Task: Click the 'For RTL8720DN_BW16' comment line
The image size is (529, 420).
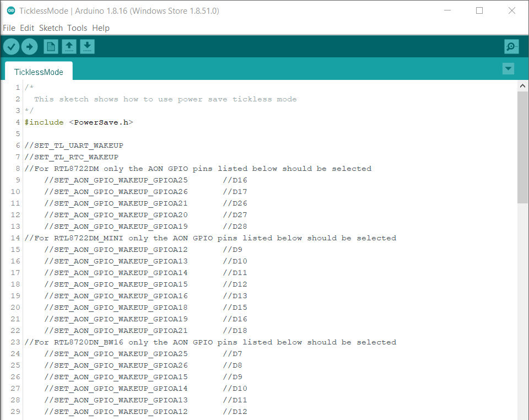Action: click(210, 342)
